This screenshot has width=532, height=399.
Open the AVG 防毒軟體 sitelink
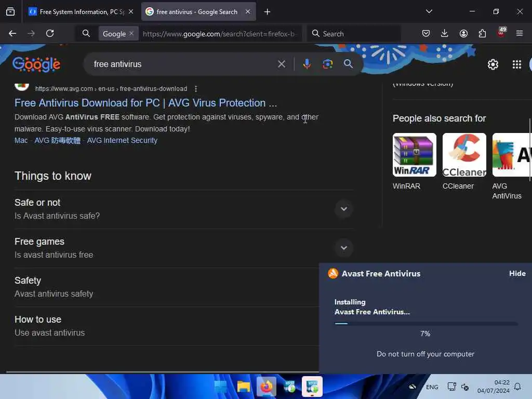click(x=57, y=140)
